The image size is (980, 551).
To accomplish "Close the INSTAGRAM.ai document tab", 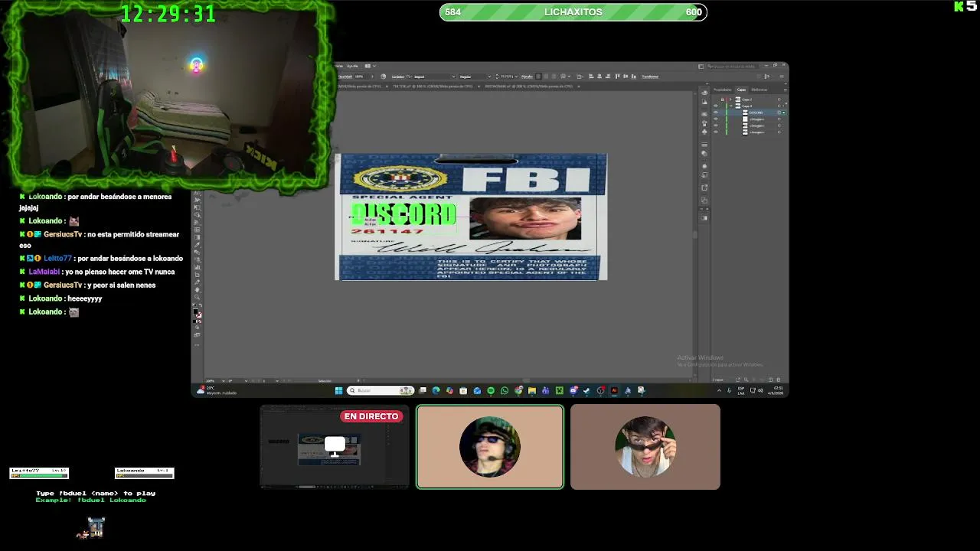I will pos(579,86).
